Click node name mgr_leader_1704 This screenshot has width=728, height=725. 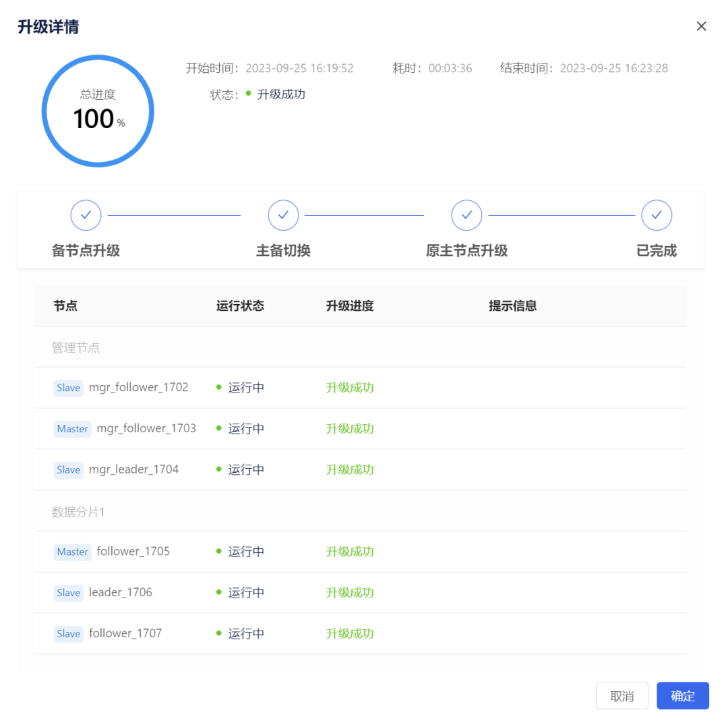(x=133, y=469)
